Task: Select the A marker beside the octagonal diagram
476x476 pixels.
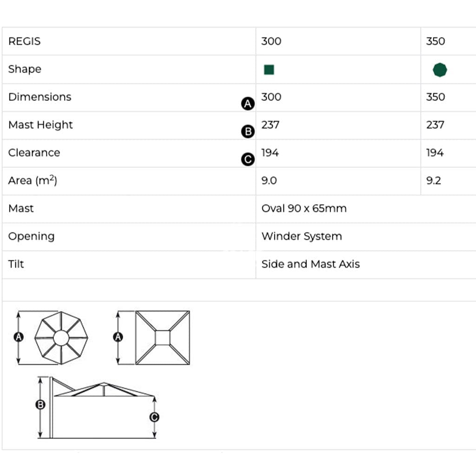Action: [19, 337]
